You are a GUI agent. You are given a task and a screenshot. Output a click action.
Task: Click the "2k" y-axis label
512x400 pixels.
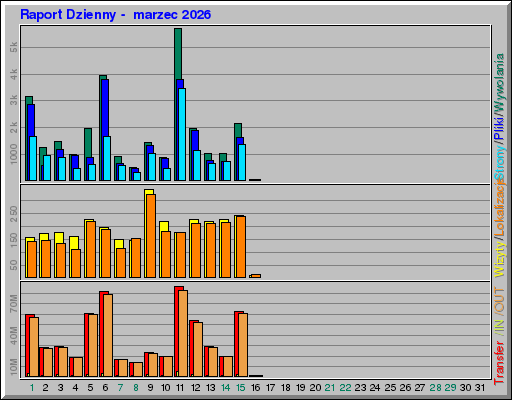[14, 127]
